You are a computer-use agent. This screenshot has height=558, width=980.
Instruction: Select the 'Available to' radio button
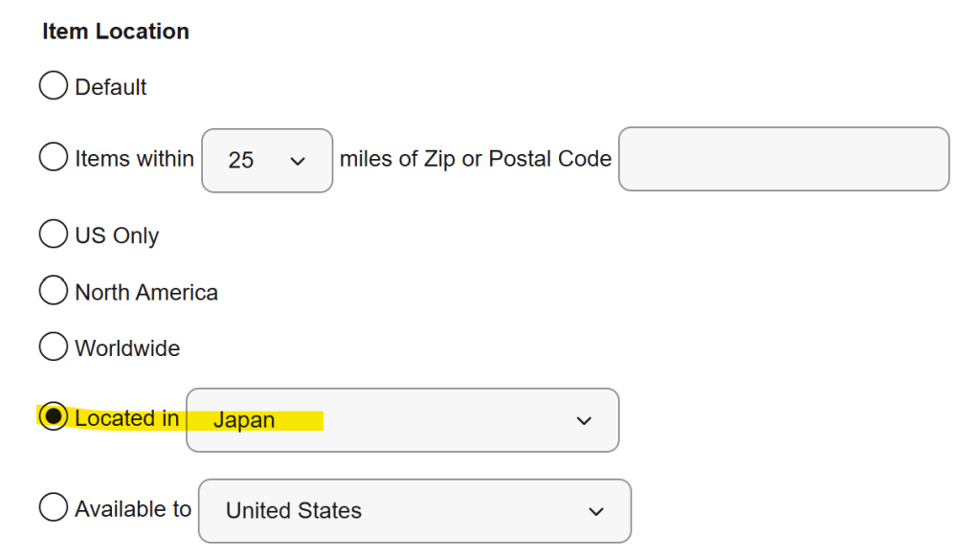tap(54, 508)
